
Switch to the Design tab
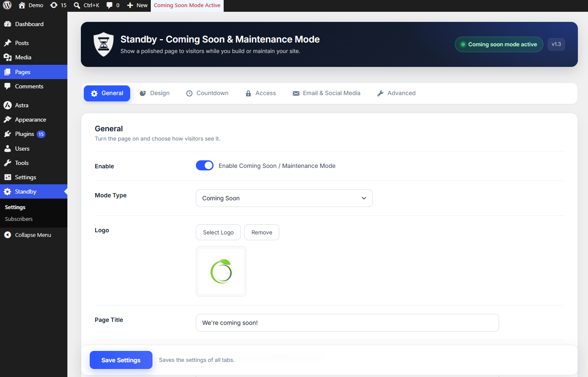155,93
